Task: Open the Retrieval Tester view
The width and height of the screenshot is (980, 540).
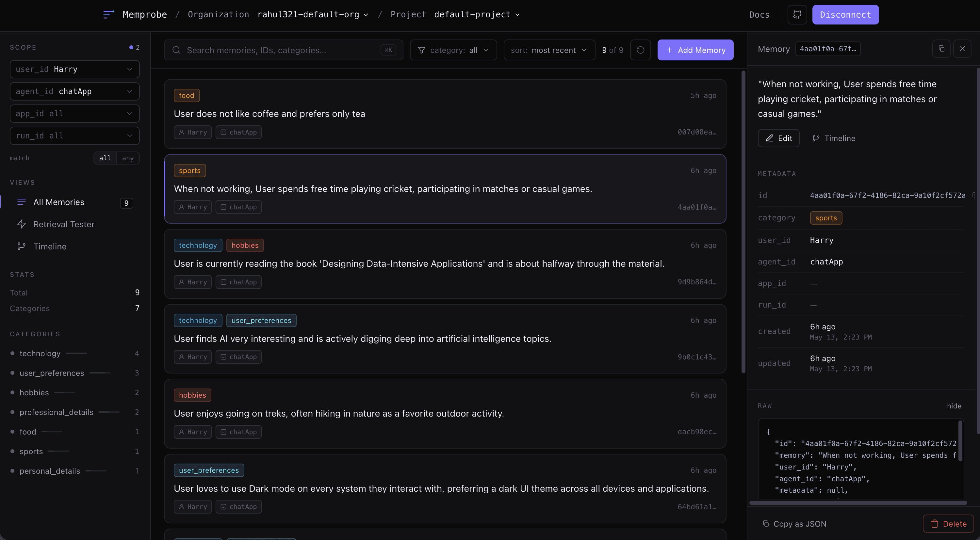Action: click(x=74, y=224)
